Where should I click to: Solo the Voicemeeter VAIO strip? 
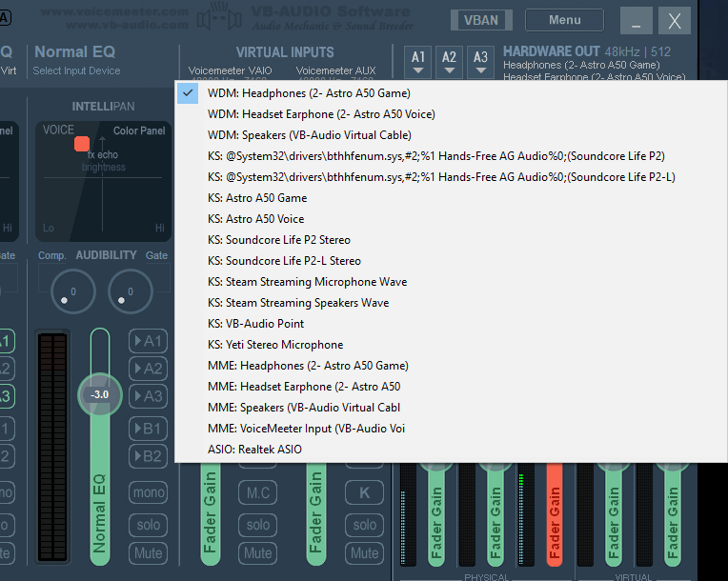257,525
